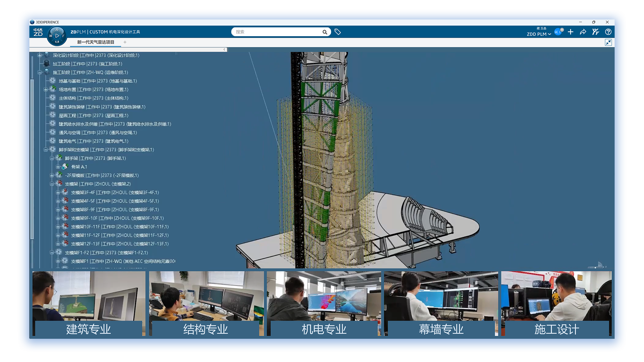Expand the 场地布置 tree node
644x362 pixels.
click(x=45, y=90)
